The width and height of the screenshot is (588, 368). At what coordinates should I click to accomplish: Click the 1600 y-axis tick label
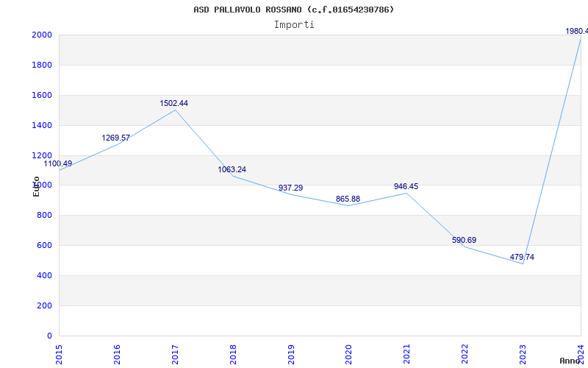pos(42,96)
